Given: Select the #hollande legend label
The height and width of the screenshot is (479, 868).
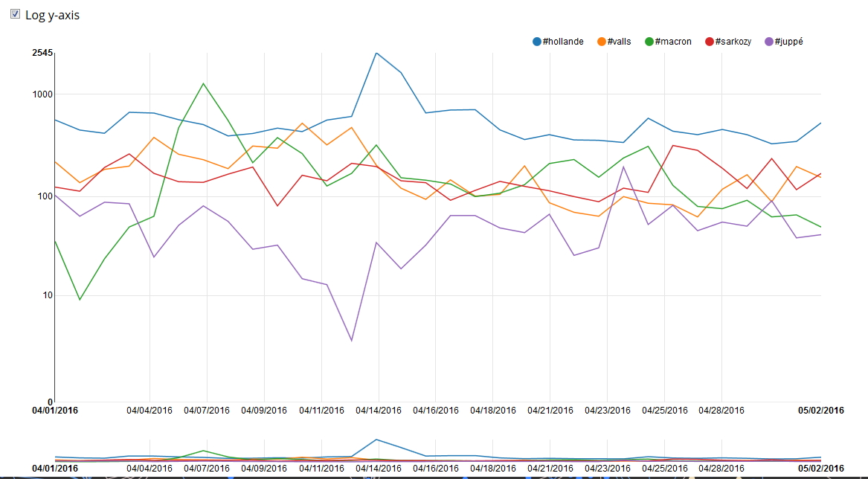Looking at the screenshot, I should click(x=563, y=42).
